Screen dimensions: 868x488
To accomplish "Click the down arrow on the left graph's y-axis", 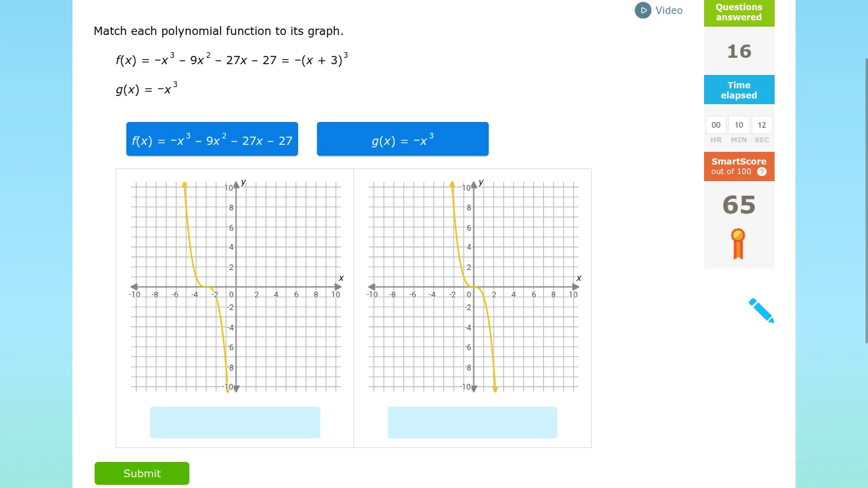I will pos(236,388).
